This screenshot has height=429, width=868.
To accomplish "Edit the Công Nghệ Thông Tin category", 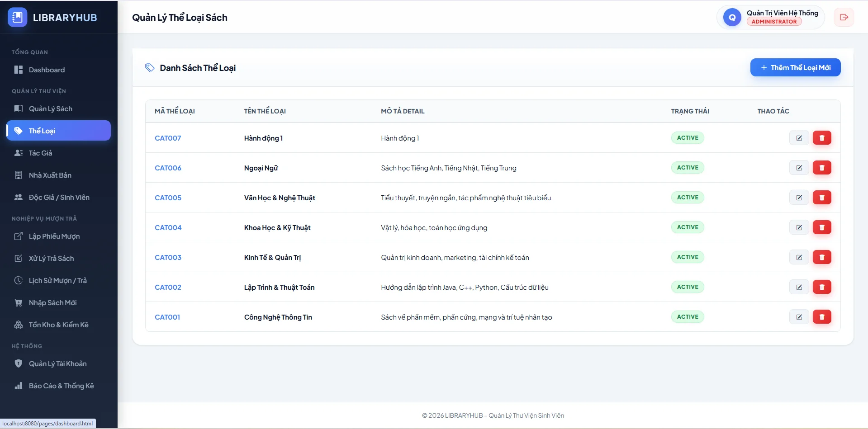I will [799, 317].
